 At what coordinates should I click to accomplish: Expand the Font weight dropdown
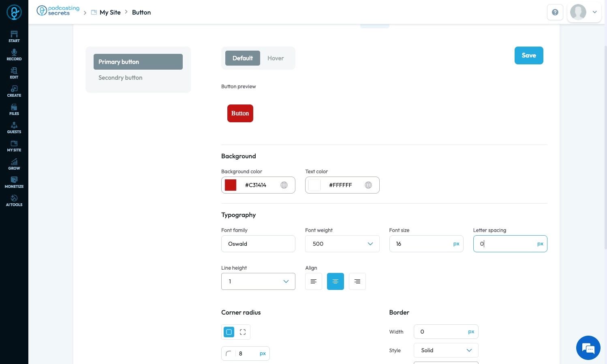click(342, 244)
